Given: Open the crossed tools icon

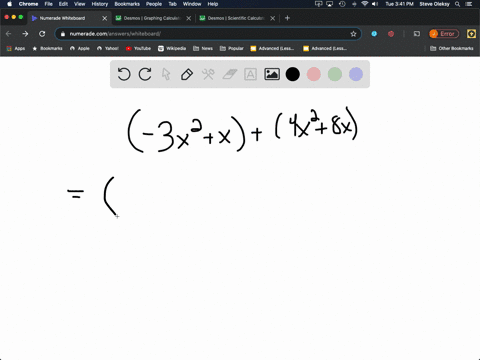Looking at the screenshot, I should [208, 74].
